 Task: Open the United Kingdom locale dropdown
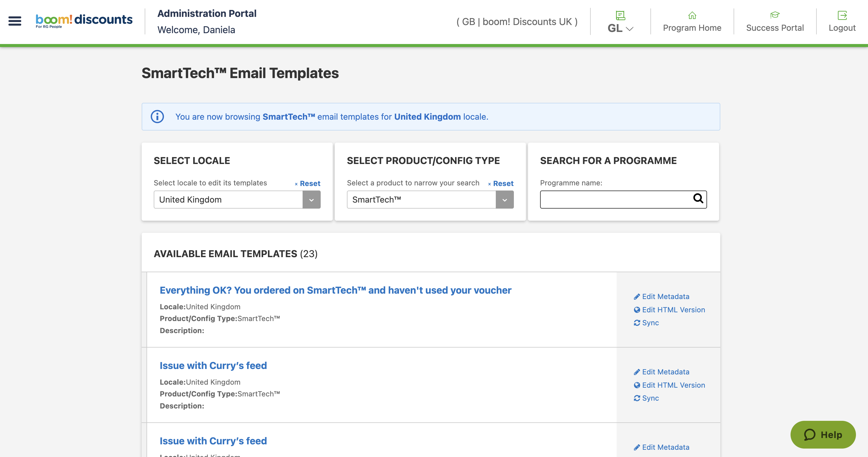237,200
